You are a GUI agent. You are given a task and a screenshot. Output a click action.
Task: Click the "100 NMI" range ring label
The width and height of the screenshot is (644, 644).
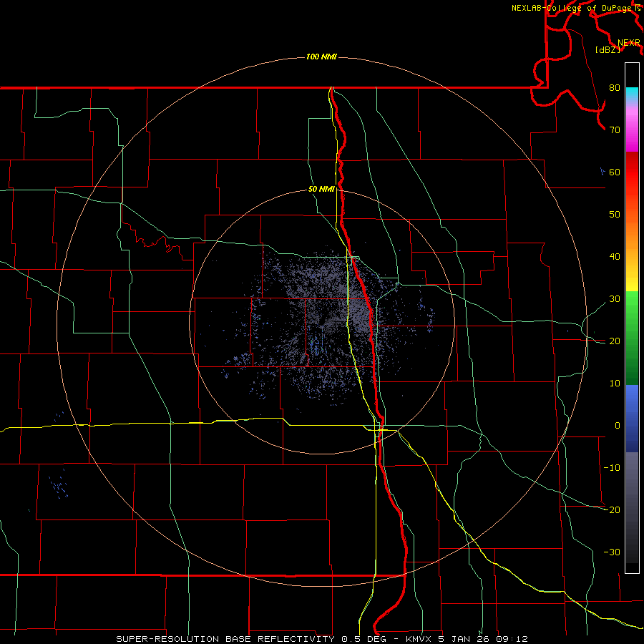coord(321,57)
